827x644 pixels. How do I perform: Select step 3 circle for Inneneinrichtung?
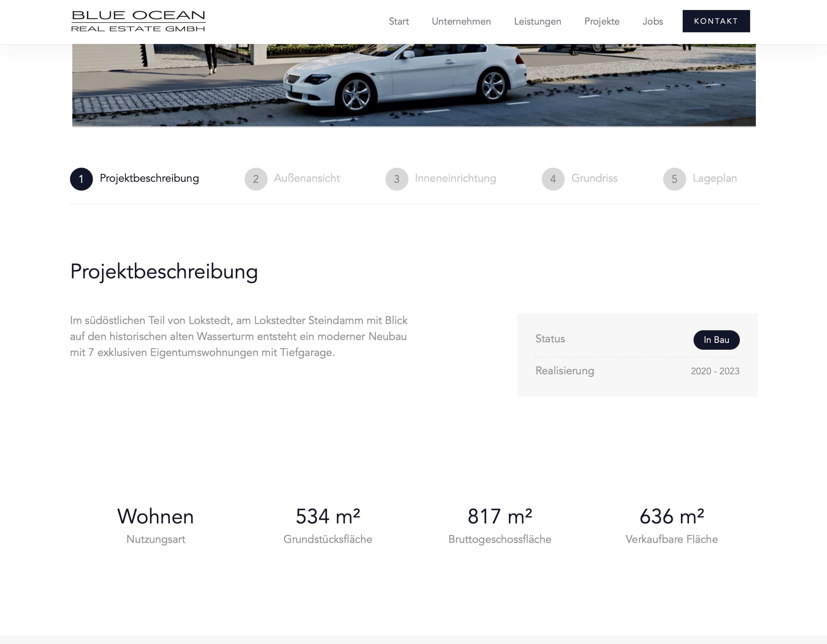pos(397,179)
